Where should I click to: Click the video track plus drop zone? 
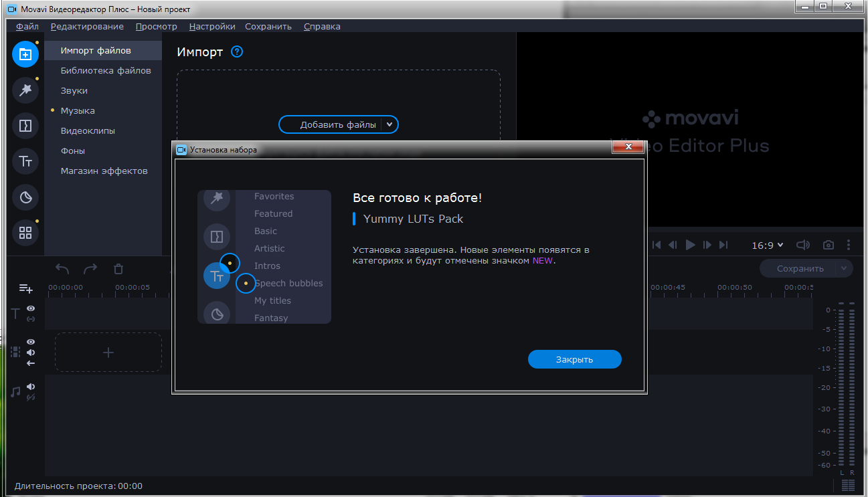point(108,353)
